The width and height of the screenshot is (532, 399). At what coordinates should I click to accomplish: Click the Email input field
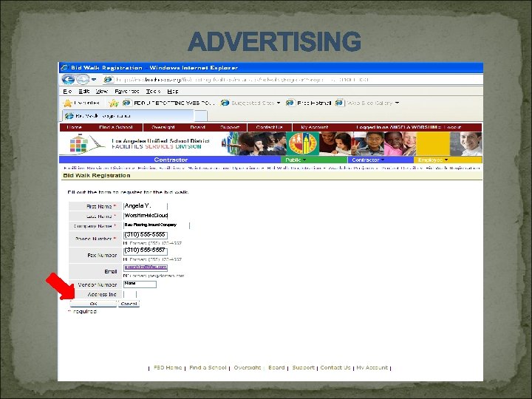(146, 267)
